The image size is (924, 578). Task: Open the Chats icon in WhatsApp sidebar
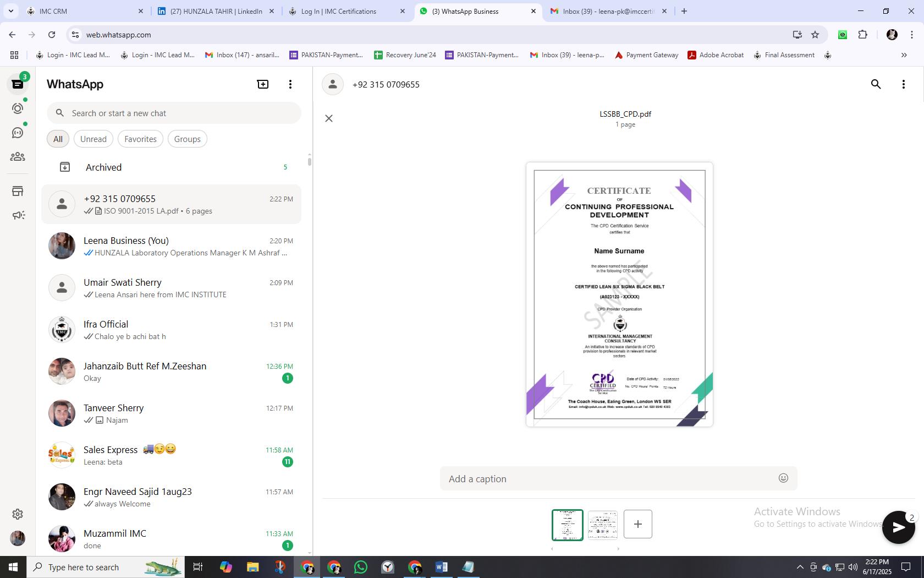pyautogui.click(x=18, y=84)
